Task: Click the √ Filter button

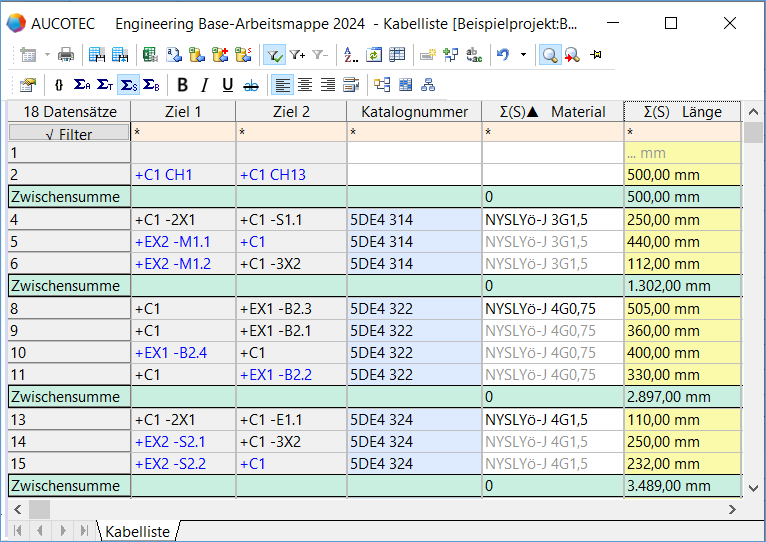Action: point(69,132)
